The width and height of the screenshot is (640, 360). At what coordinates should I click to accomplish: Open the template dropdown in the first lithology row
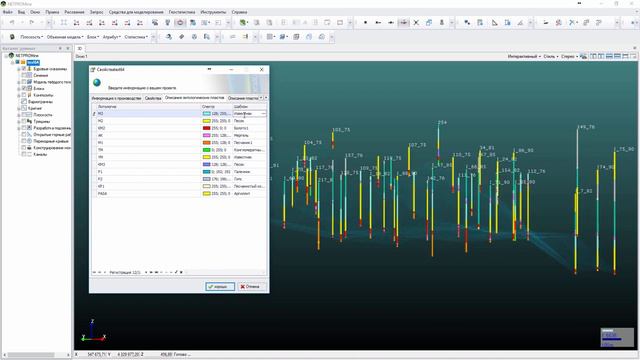(263, 113)
